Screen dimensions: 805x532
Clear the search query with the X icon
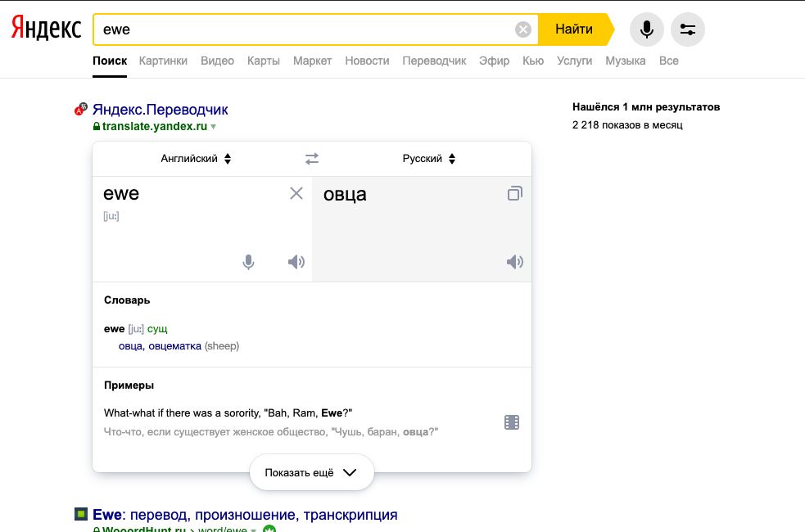(x=522, y=29)
